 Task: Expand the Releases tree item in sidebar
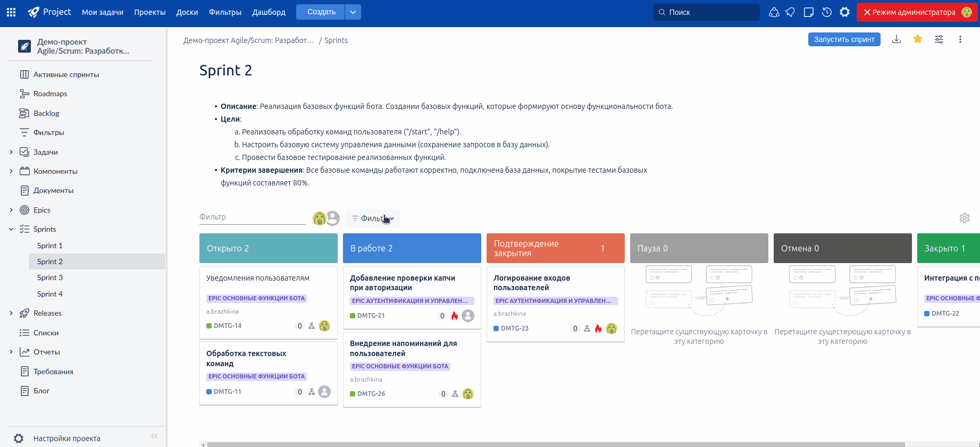pos(11,314)
